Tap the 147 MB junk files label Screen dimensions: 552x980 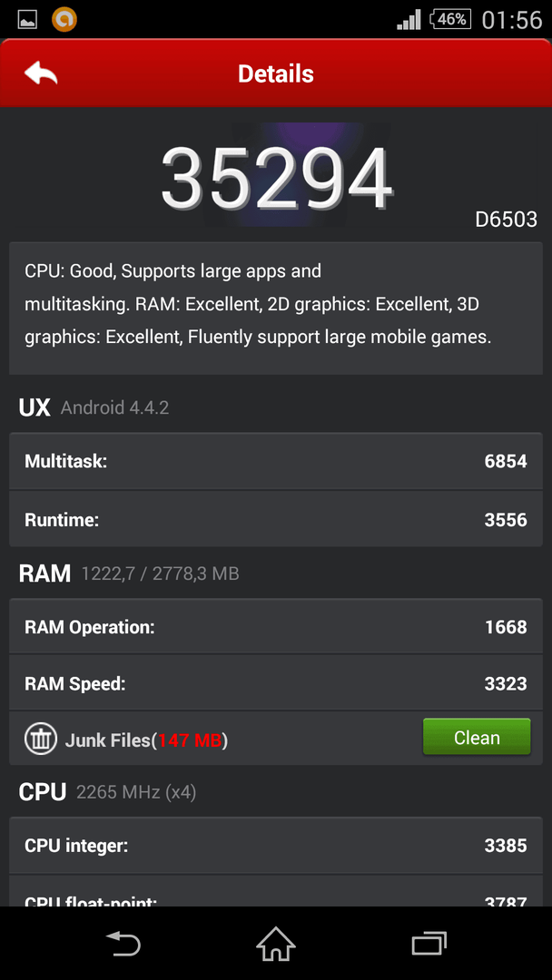(190, 740)
